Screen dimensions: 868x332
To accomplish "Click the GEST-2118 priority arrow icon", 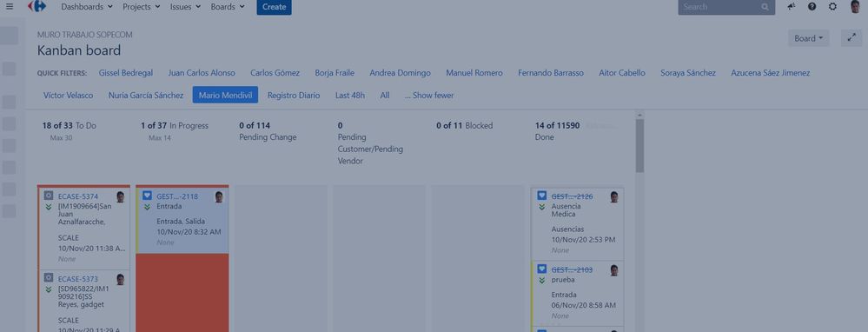I will tap(147, 208).
